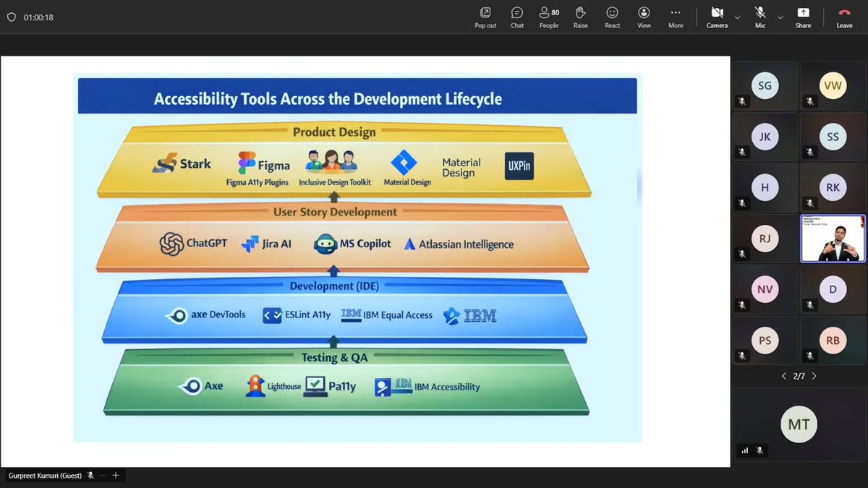Select the VW participant tile
Screen dimensions: 868x488
[x=833, y=85]
